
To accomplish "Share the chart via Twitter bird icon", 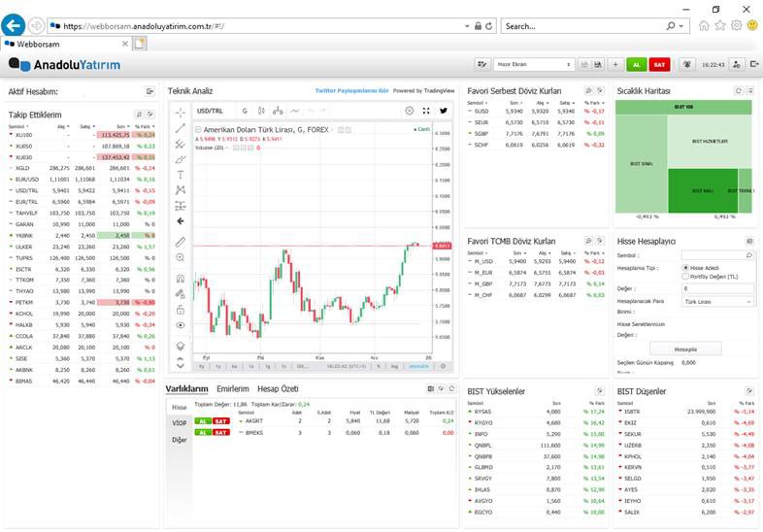I will [444, 111].
